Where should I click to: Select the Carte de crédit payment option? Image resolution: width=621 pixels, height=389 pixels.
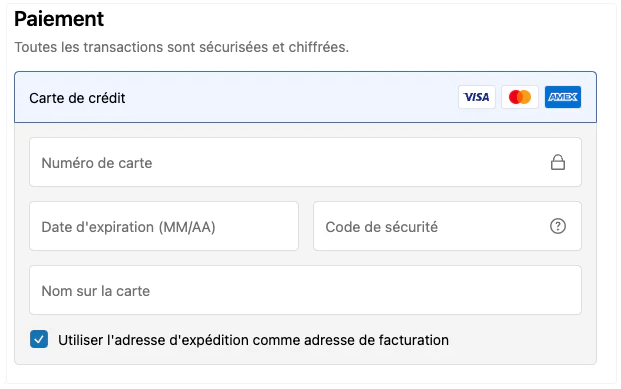pos(305,97)
